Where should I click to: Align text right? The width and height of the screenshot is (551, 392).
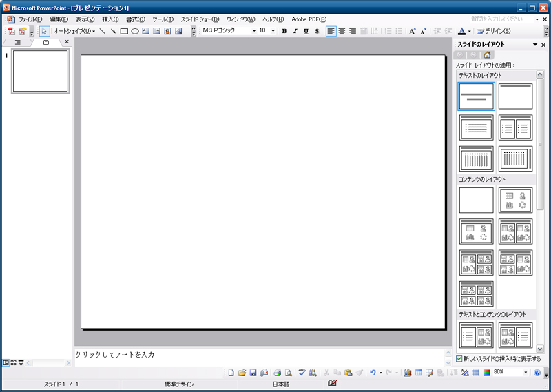pos(353,31)
